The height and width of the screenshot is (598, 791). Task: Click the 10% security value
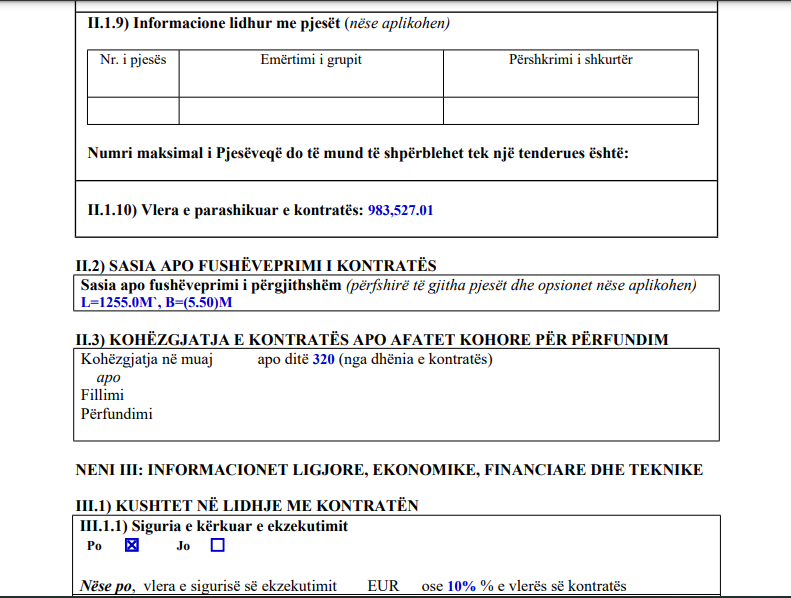461,586
